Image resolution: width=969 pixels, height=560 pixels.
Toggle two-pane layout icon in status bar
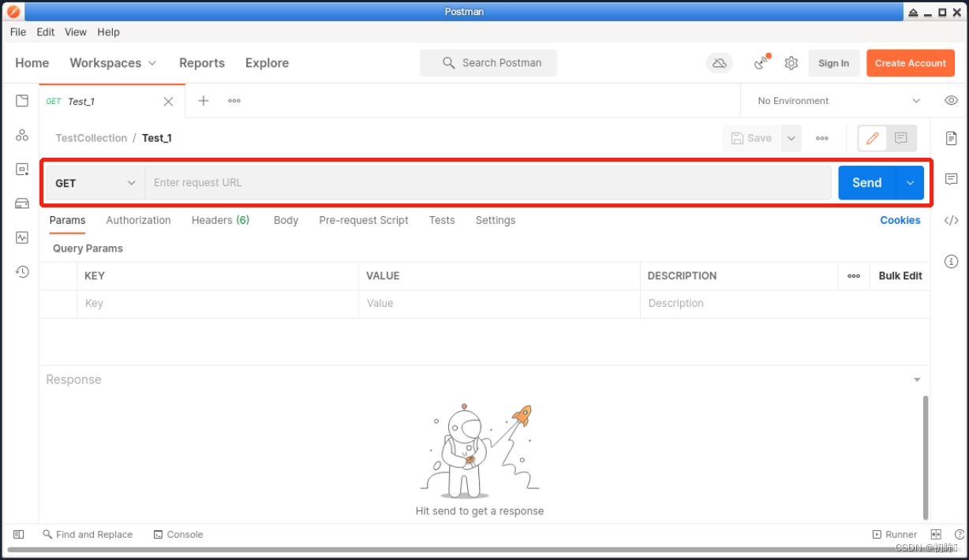pos(936,534)
